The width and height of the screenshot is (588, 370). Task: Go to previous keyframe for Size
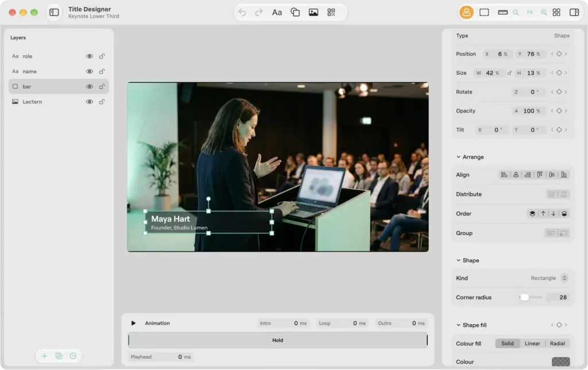(x=552, y=73)
